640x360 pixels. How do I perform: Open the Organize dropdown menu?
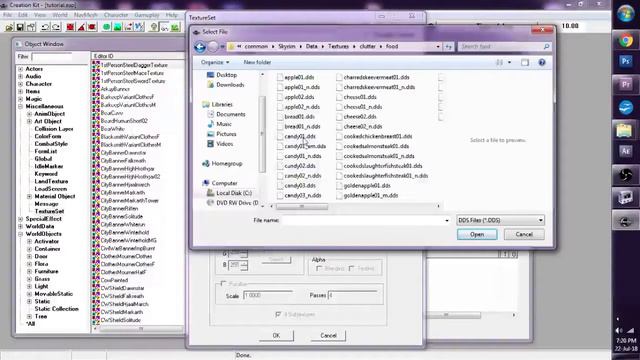coord(215,62)
